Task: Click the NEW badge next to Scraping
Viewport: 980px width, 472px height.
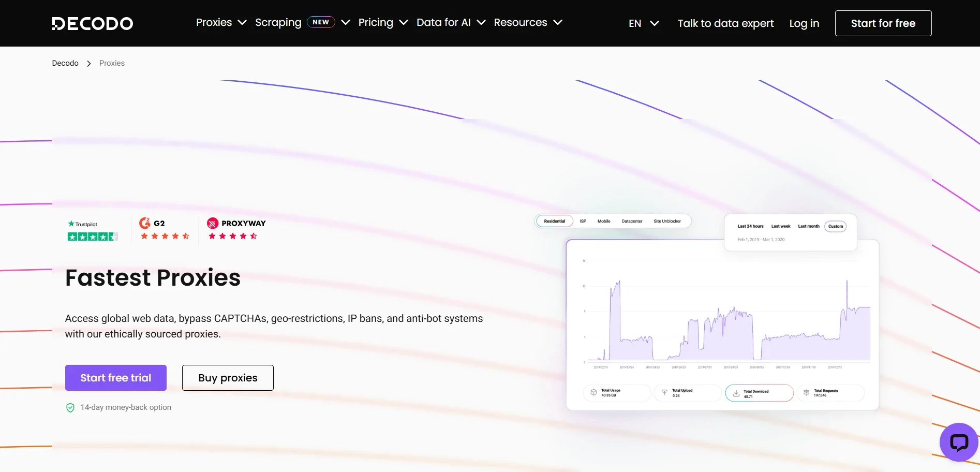Action: click(x=321, y=22)
